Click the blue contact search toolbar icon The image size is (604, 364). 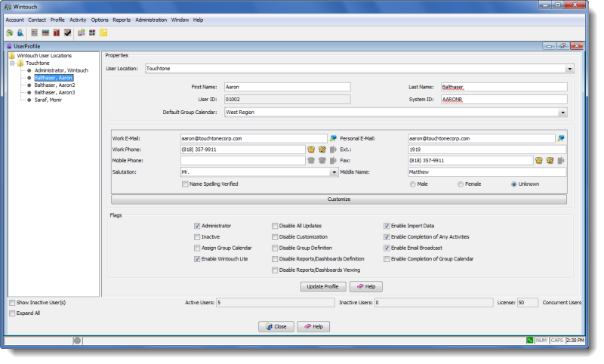(20, 33)
